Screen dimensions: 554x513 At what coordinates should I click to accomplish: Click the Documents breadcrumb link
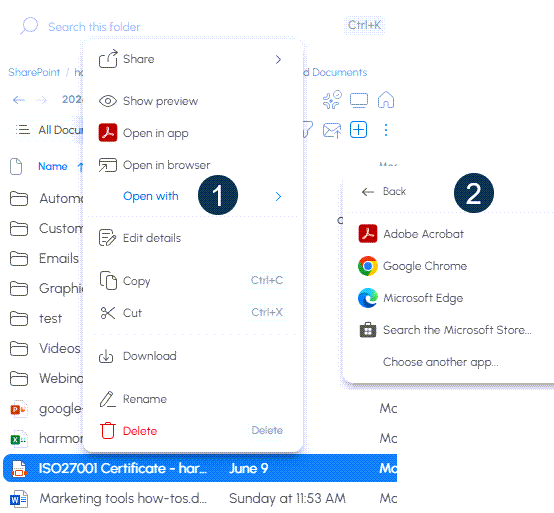click(x=339, y=72)
